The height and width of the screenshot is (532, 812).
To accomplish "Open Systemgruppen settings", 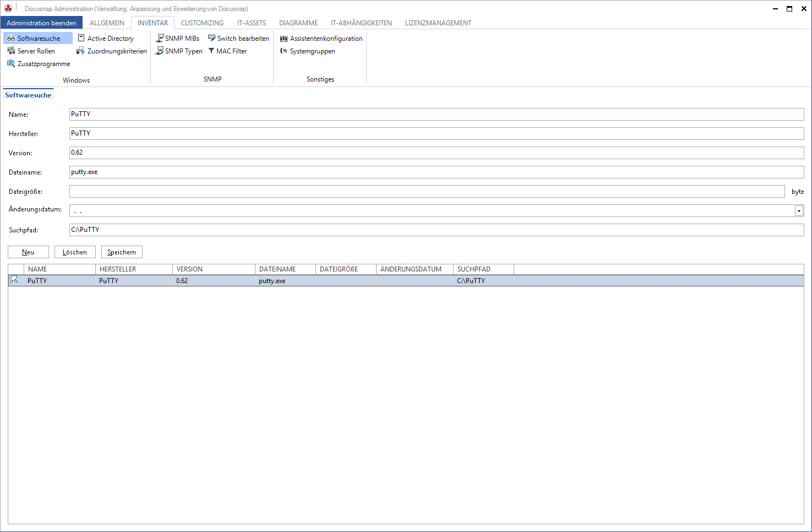I will (308, 51).
